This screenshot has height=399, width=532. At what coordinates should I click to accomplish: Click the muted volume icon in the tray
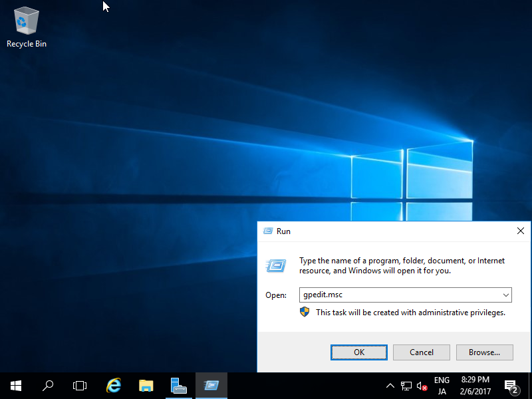[422, 386]
